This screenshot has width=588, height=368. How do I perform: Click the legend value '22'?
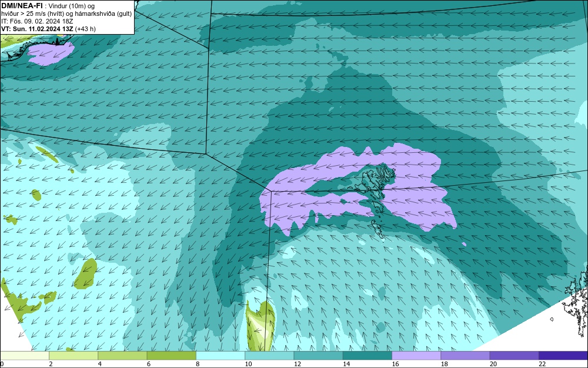click(x=542, y=364)
